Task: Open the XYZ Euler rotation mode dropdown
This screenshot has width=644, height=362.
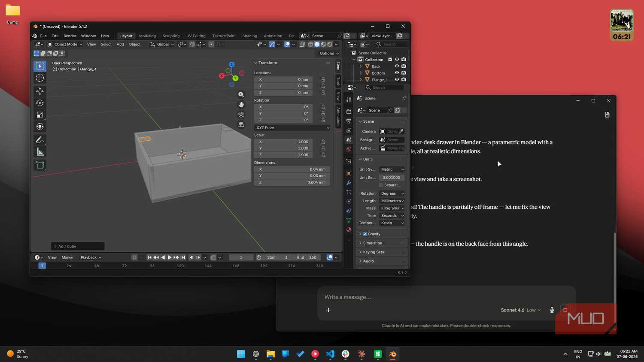Action: (x=292, y=128)
